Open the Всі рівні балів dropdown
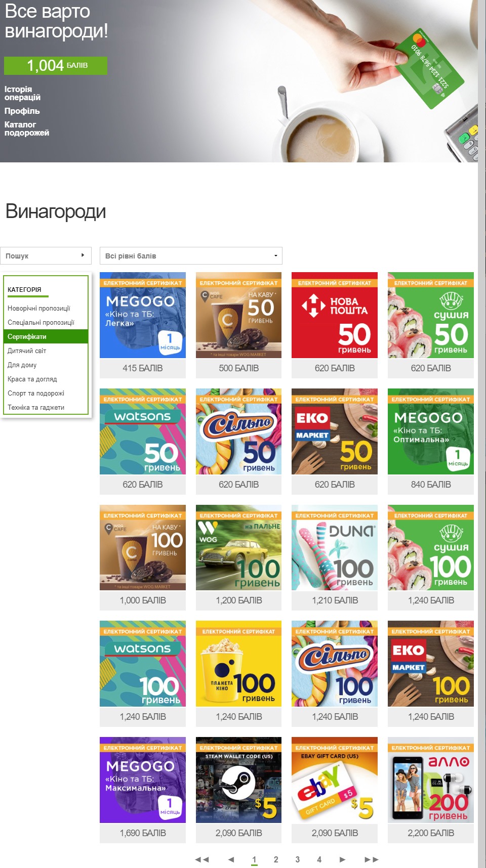The width and height of the screenshot is (486, 868). (191, 256)
